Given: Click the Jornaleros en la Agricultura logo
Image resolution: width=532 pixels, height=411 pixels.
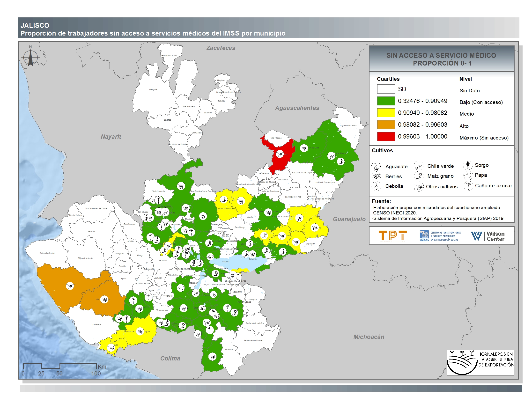Looking at the screenshot, I should pos(480,362).
